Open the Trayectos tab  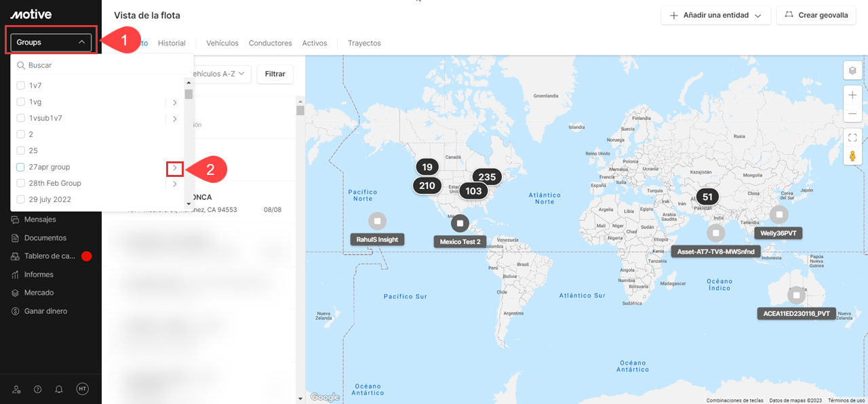(364, 43)
